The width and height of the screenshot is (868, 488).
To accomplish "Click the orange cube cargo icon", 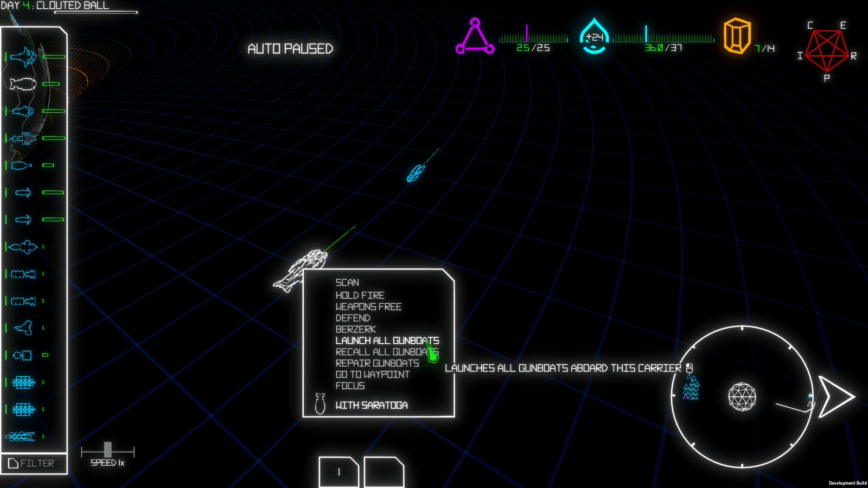I will pyautogui.click(x=737, y=36).
